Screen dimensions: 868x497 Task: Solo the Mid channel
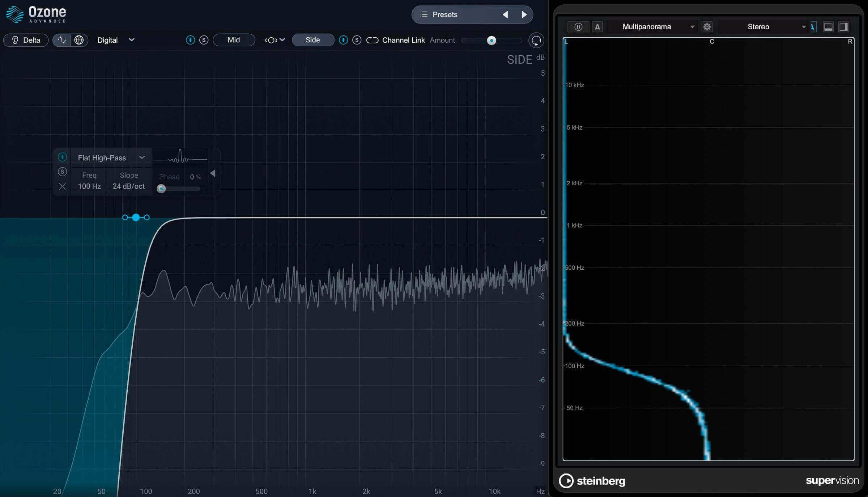tap(204, 40)
